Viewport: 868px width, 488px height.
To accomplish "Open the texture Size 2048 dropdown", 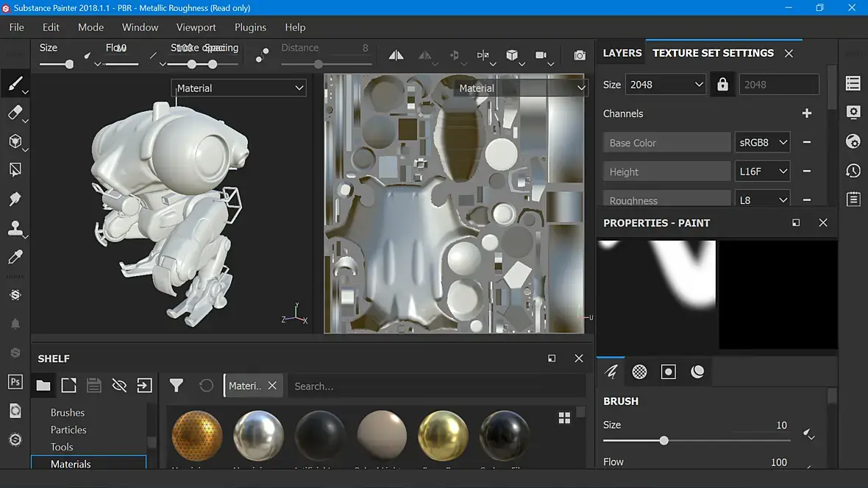I will pyautogui.click(x=665, y=85).
